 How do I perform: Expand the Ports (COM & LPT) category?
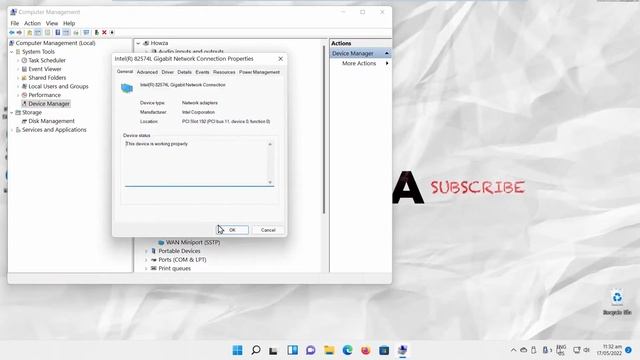click(x=146, y=260)
